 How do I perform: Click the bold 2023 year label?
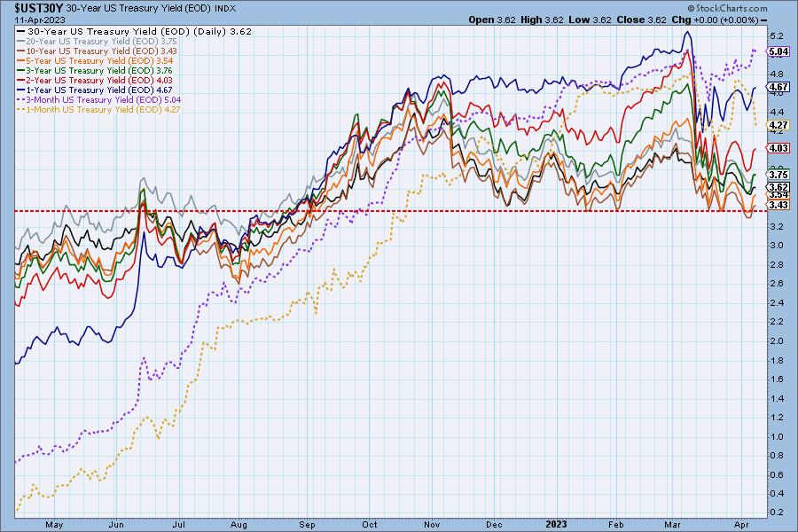pos(556,524)
